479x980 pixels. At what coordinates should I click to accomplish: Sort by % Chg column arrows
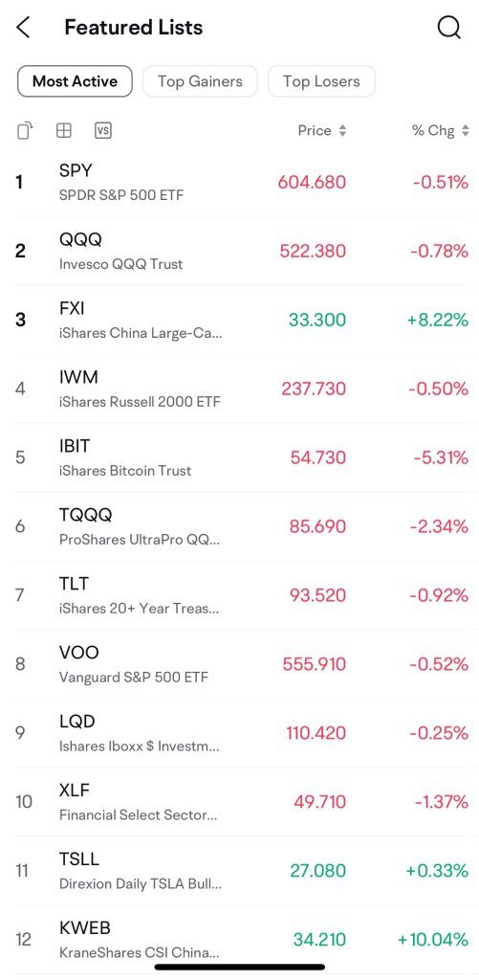coord(466,130)
